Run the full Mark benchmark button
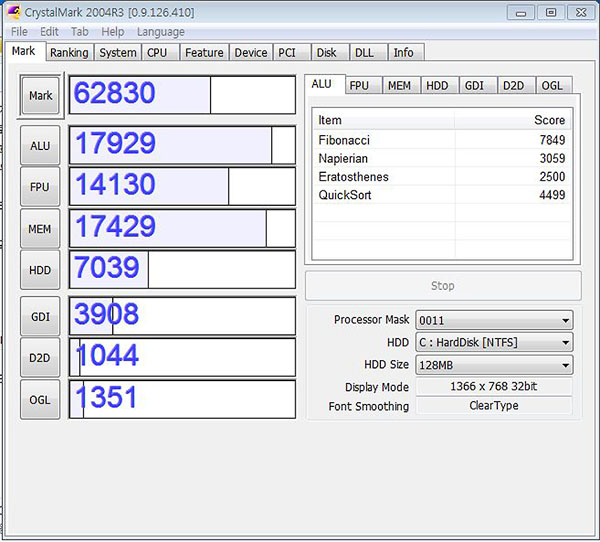The width and height of the screenshot is (600, 542). point(41,95)
